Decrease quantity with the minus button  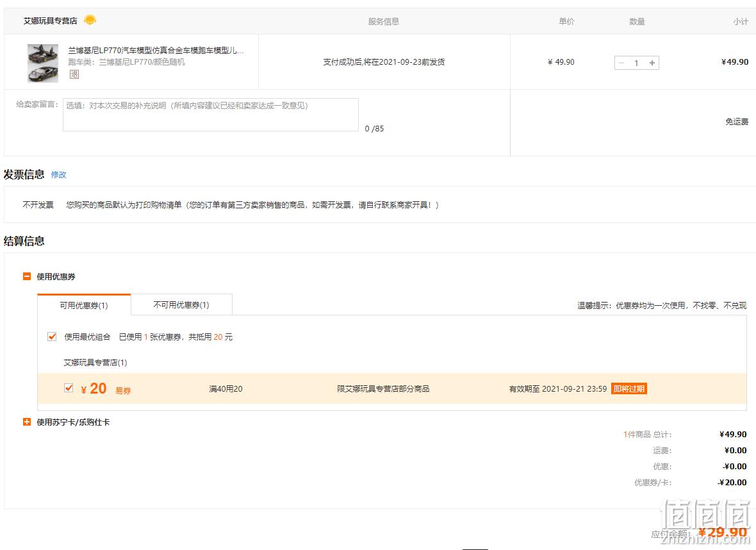point(621,63)
